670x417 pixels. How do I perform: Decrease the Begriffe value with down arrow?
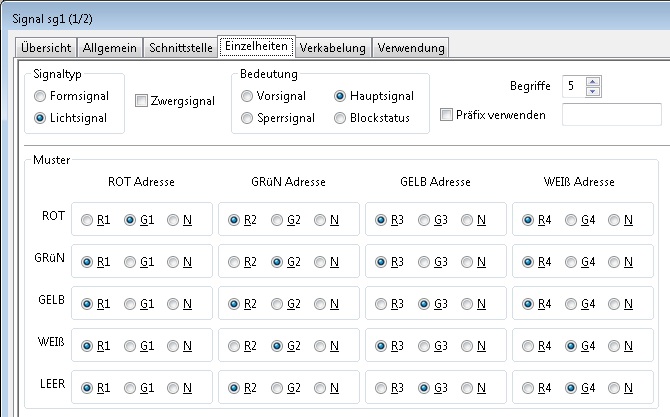592,92
